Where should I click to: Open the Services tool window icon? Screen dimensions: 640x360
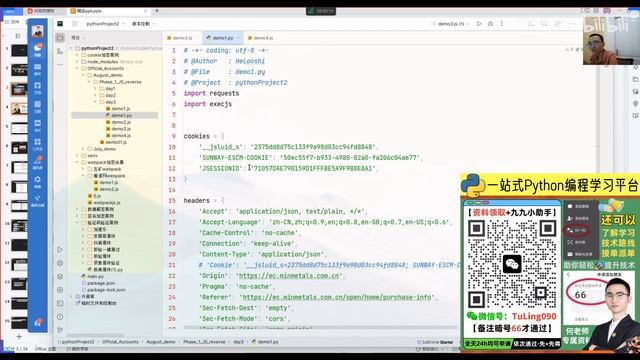tap(60, 290)
